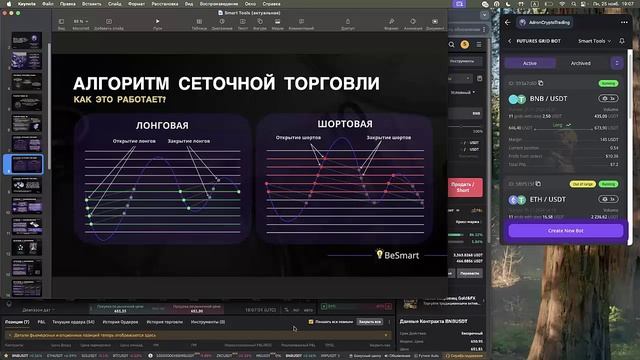Open the date range dropdown in exchange
This screenshot has width=640, height=360.
38,310
